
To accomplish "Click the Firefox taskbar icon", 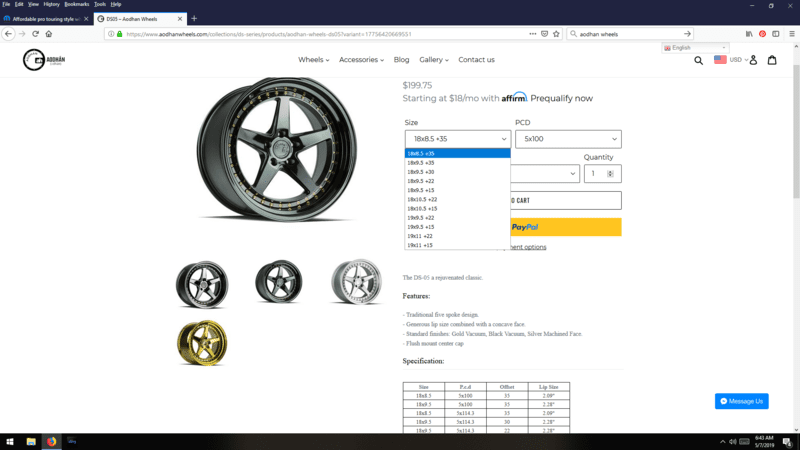I will click(52, 441).
